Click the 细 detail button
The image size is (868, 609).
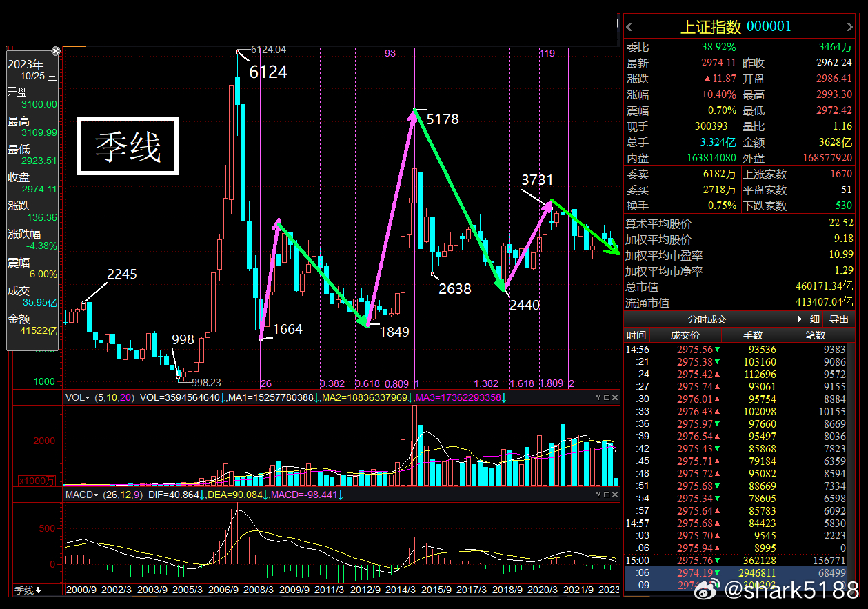[x=815, y=319]
